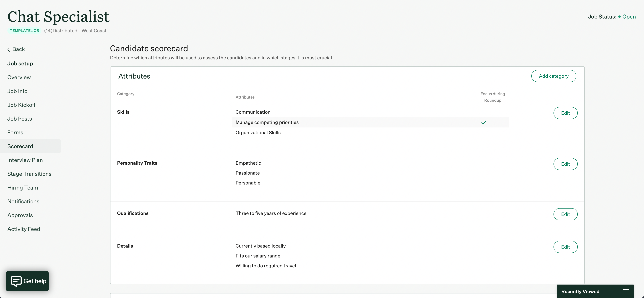Switch to the Interview Plan section
Image resolution: width=644 pixels, height=298 pixels.
pyautogui.click(x=25, y=160)
